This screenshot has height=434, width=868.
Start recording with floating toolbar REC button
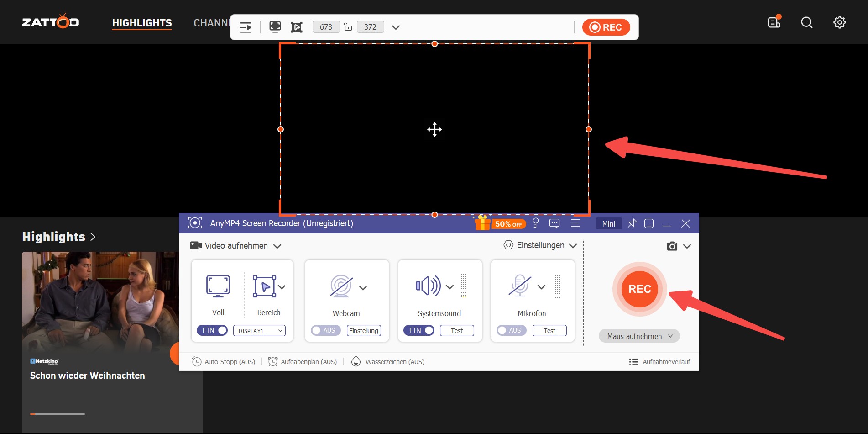coord(606,27)
